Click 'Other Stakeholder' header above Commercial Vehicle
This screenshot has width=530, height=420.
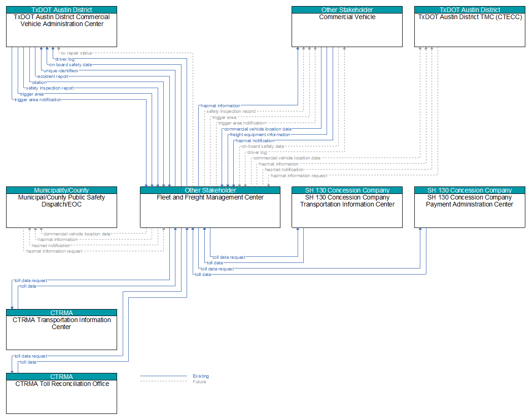(x=347, y=10)
